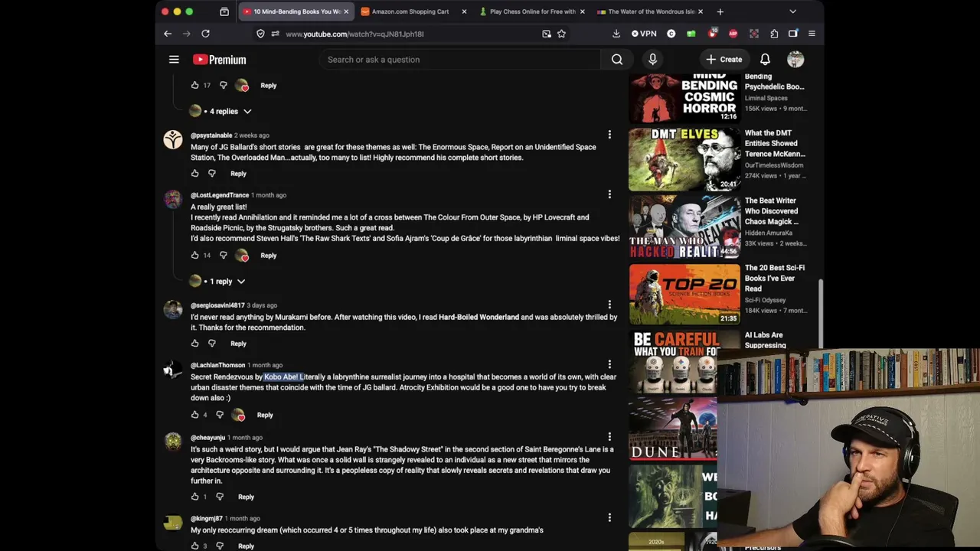Switch to the Play Chess Online tab
980x551 pixels.
click(x=532, y=11)
